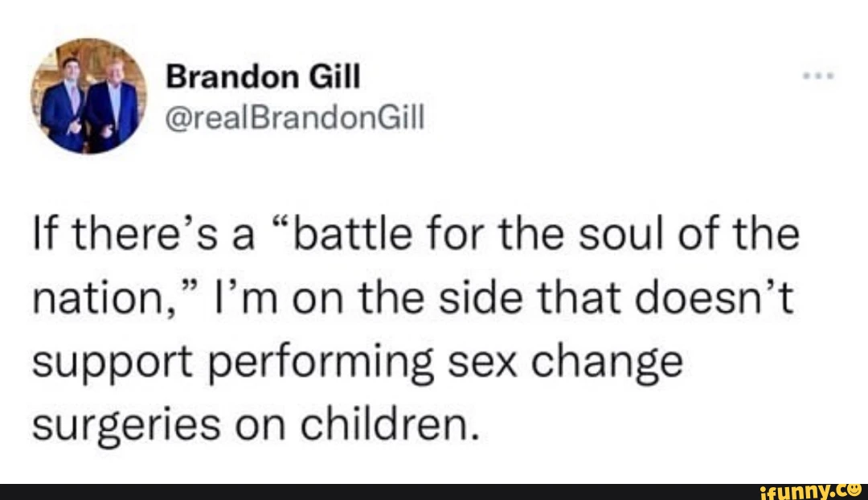This screenshot has width=868, height=500.
Task: Open the @realBrandonGill handle link
Action: [x=295, y=117]
